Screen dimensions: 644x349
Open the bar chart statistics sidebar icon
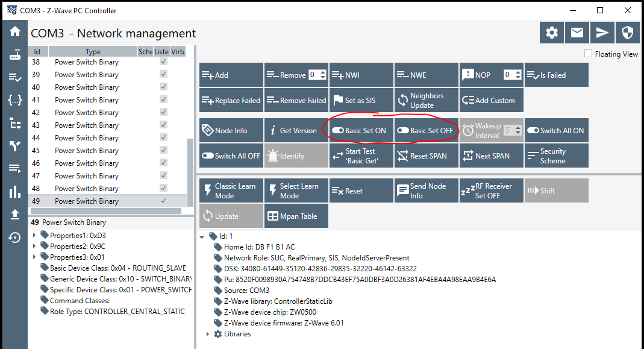click(x=15, y=192)
